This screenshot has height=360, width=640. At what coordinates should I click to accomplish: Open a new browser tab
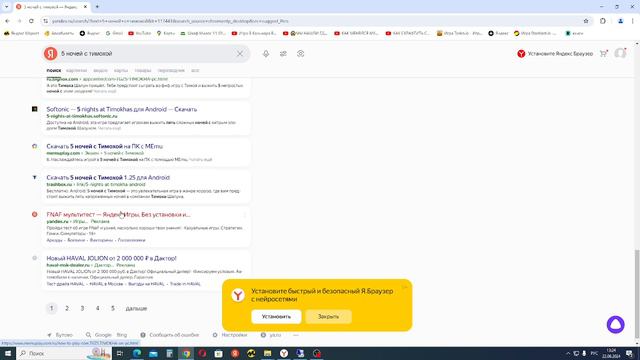(x=97, y=7)
